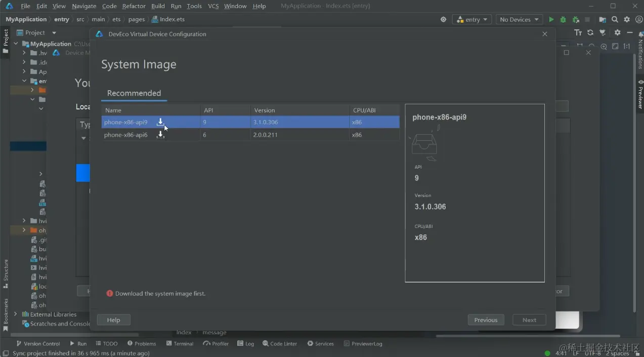
Task: Click the pages breadcrumb
Action: point(137,19)
